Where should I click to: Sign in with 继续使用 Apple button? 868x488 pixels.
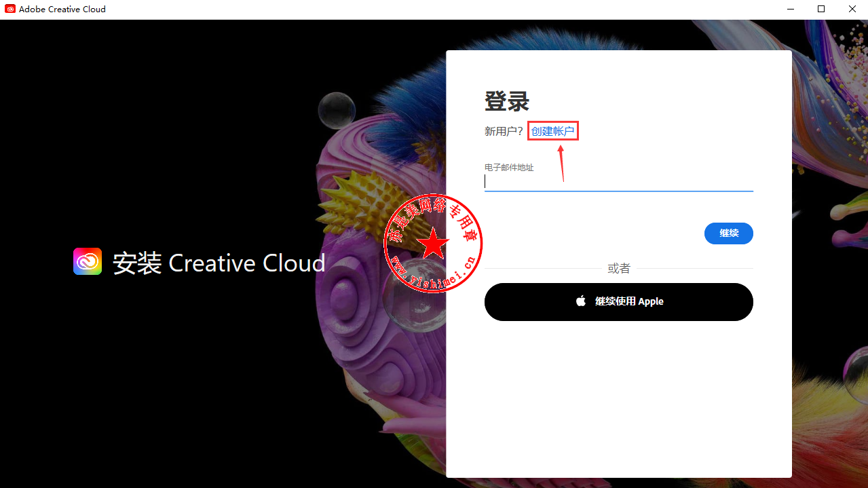coord(619,302)
